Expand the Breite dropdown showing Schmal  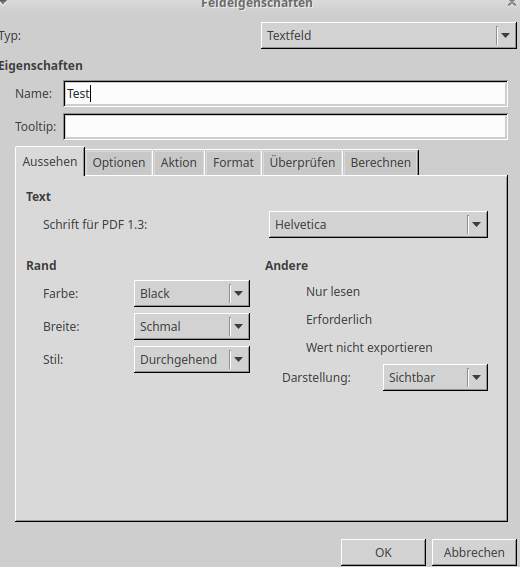pyautogui.click(x=192, y=326)
